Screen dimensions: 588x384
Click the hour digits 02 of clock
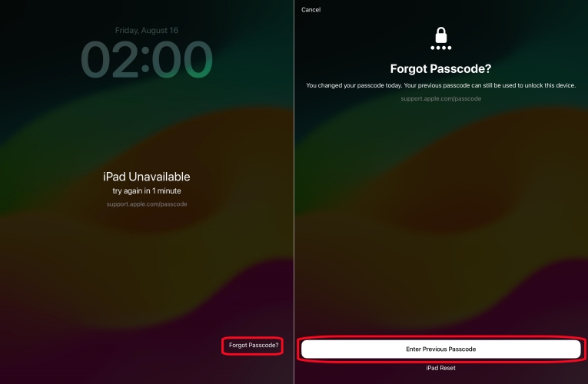click(x=109, y=60)
